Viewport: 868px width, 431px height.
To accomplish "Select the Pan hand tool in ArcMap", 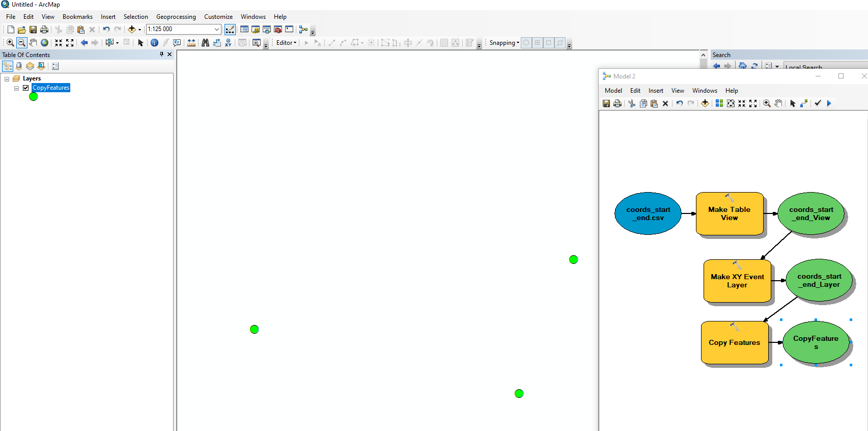I will (x=33, y=43).
